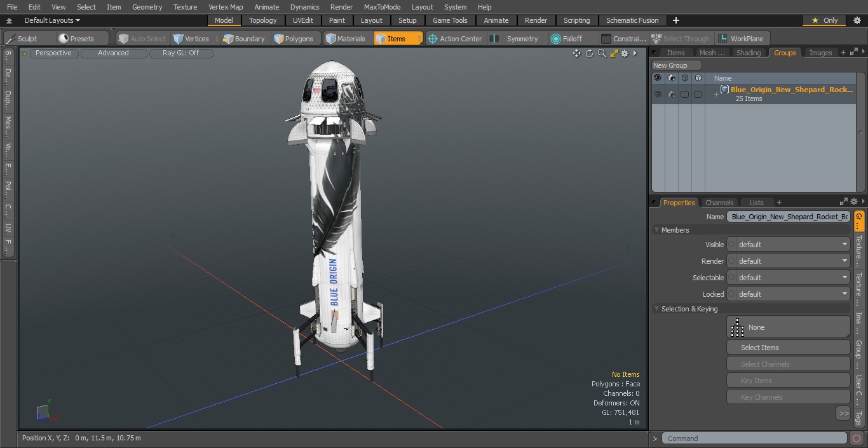Click the viewport pan (move) icon

576,53
